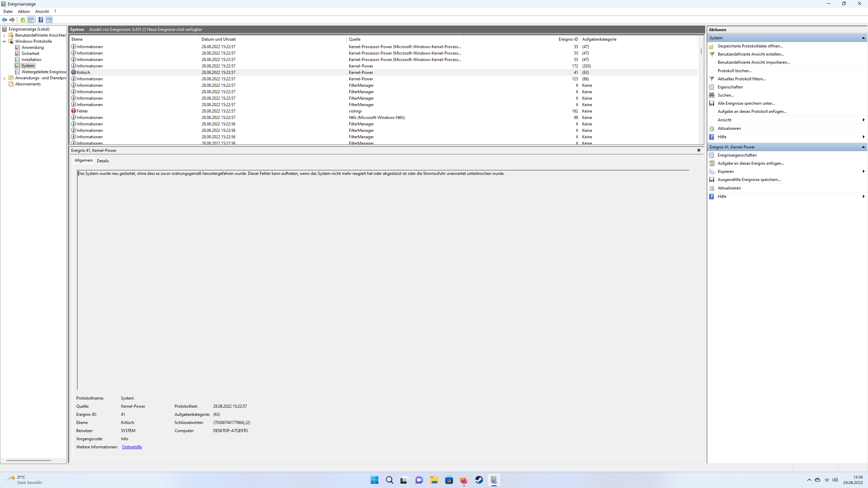
Task: Expand the Benutzerdefinierte Ansichten tree node
Action: pyautogui.click(x=4, y=35)
